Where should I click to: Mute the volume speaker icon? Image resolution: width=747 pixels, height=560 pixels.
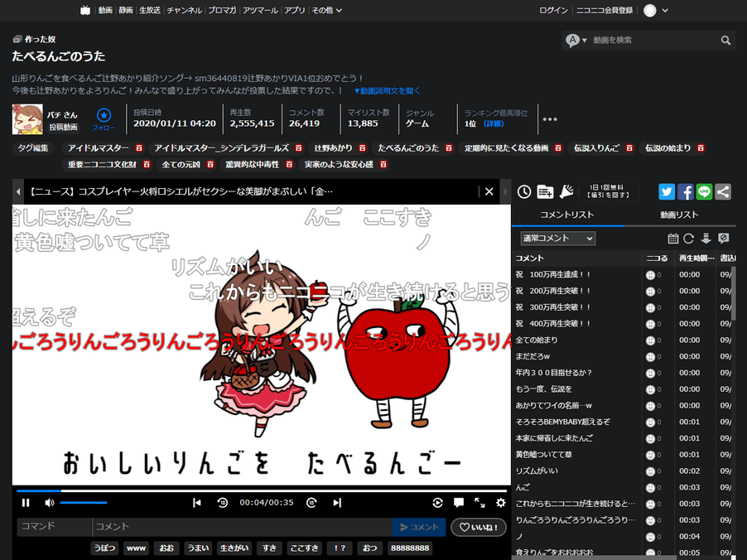click(x=50, y=503)
